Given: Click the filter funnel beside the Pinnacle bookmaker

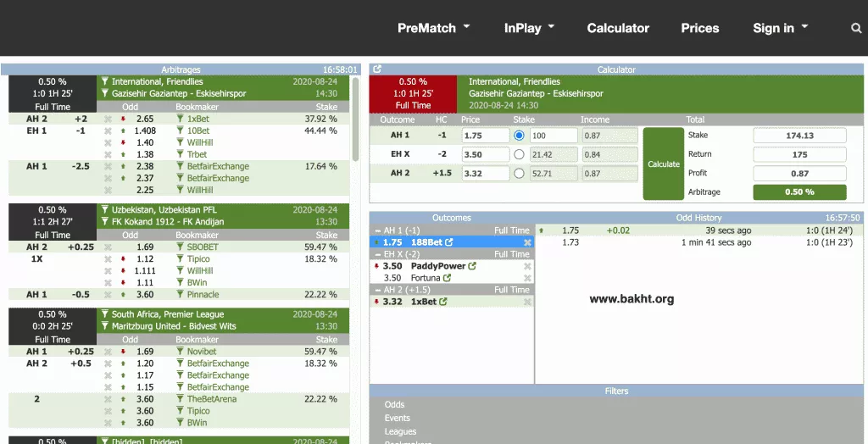Looking at the screenshot, I should 181,295.
